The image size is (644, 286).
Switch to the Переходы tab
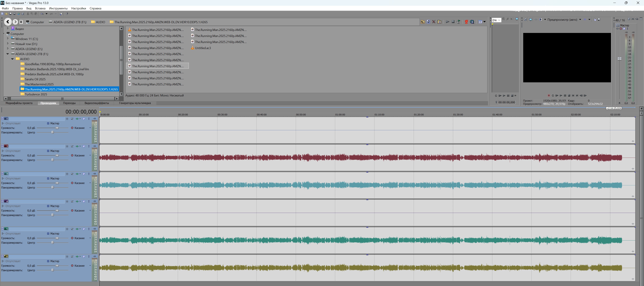[x=69, y=103]
